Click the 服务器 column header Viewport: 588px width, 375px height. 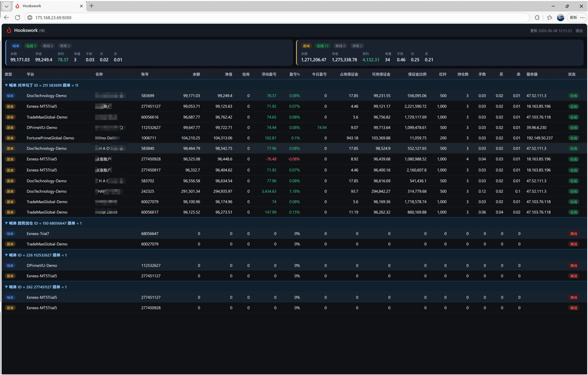532,74
